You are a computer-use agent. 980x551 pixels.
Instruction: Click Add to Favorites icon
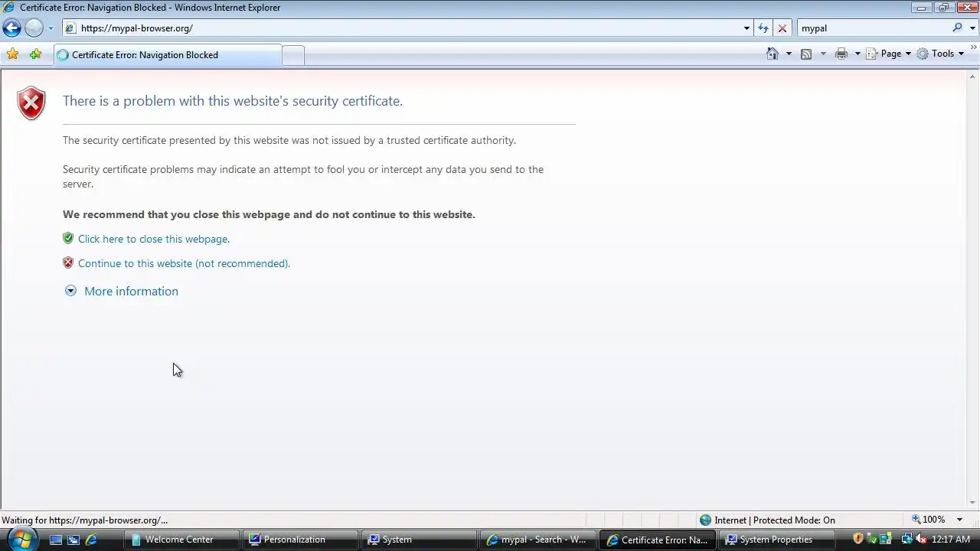point(35,54)
